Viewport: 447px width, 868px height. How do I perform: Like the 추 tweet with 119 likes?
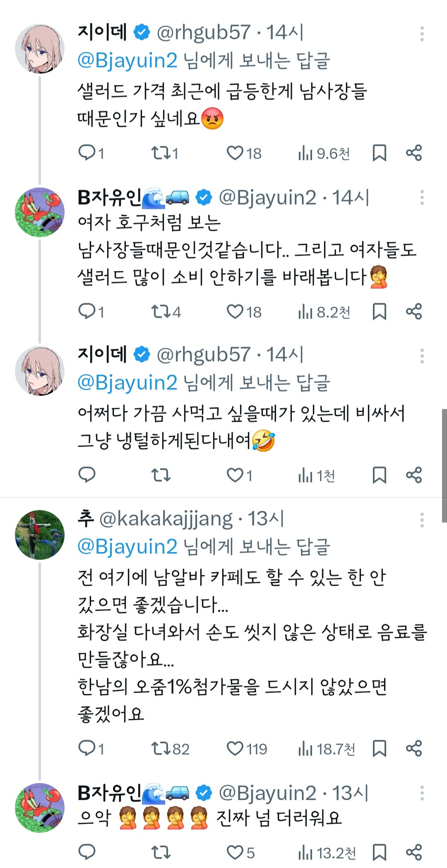[235, 749]
